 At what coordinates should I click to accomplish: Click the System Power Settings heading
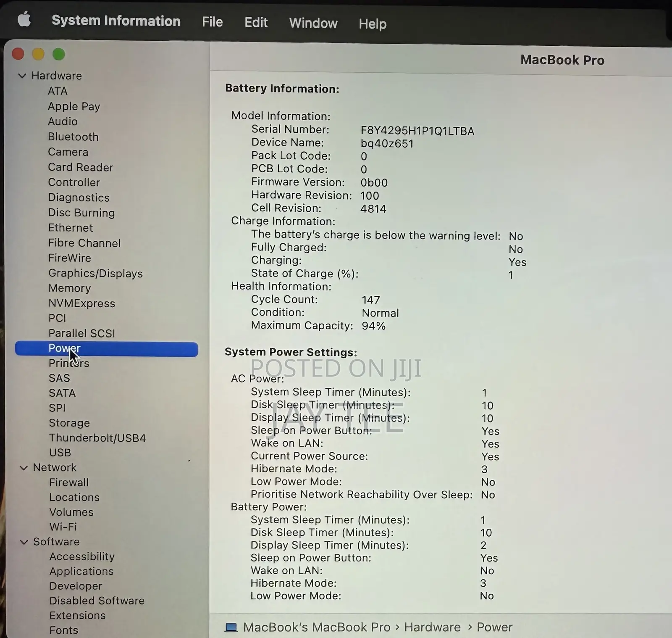pos(291,352)
